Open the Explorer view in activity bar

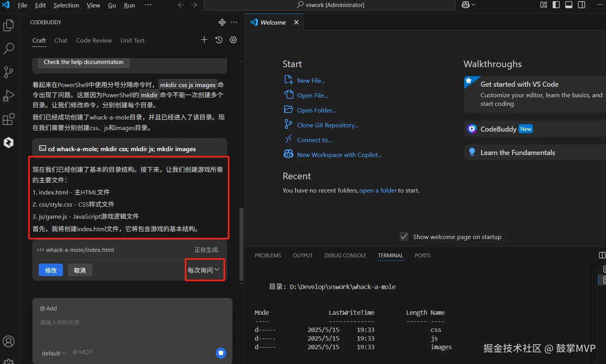coord(9,25)
